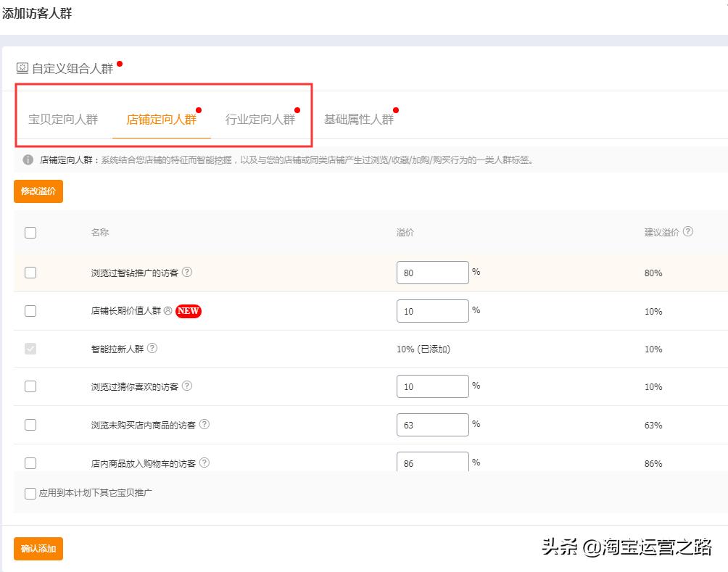Viewport: 728px width, 572px height.
Task: Click help icon for 店内商品放入购物车的访客
Action: (x=203, y=462)
